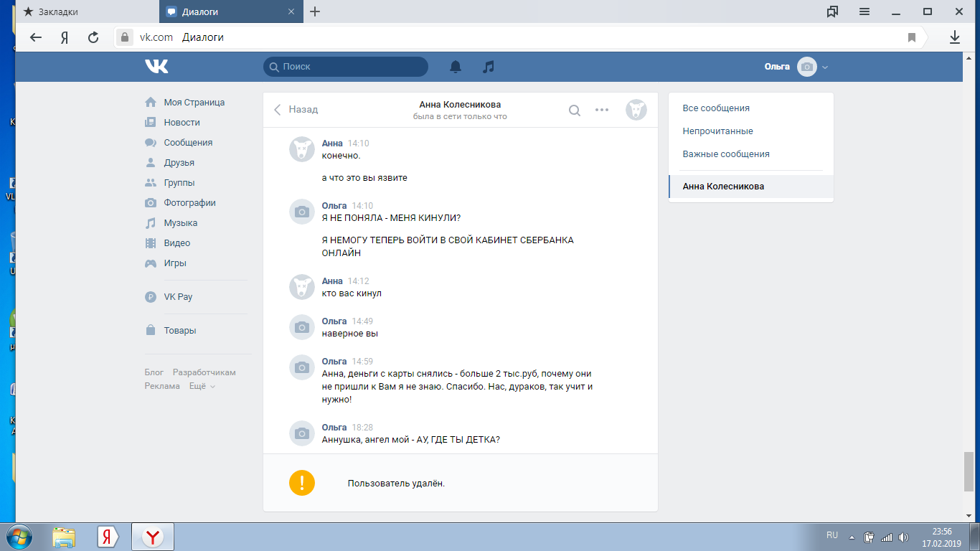
Task: Go back with the Назад button
Action: coord(296,110)
